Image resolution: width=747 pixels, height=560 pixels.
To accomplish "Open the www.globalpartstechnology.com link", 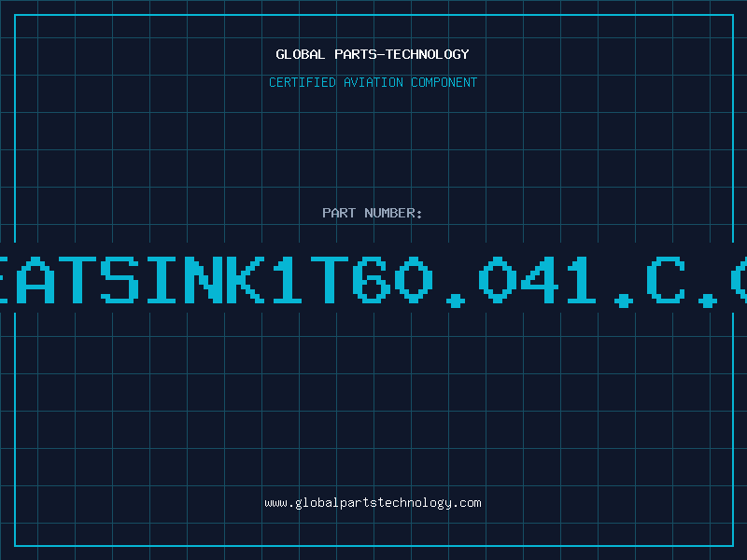I will click(x=373, y=503).
